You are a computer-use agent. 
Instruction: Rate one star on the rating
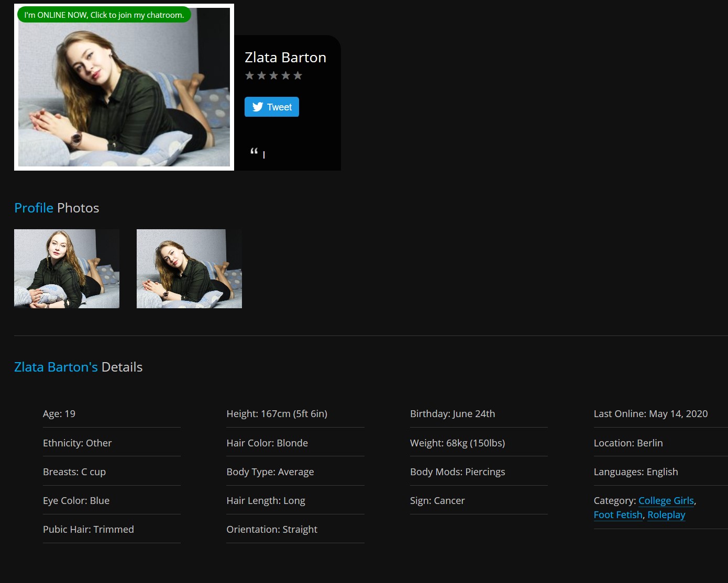point(249,75)
